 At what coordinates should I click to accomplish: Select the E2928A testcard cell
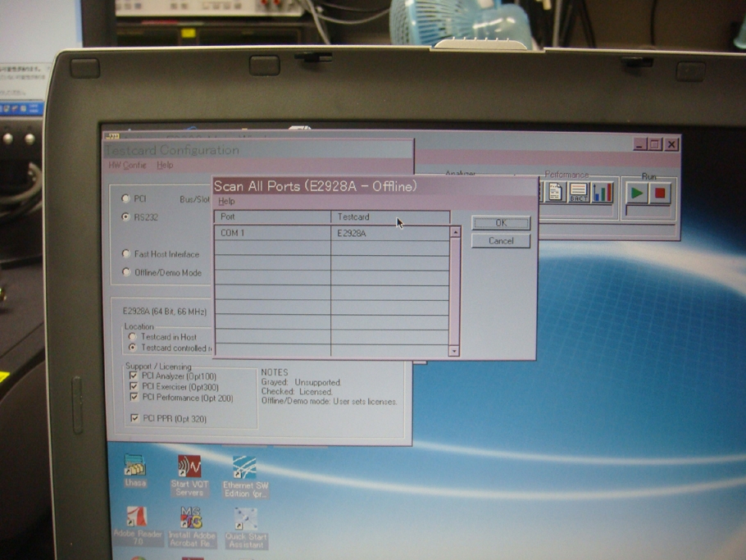click(x=389, y=233)
